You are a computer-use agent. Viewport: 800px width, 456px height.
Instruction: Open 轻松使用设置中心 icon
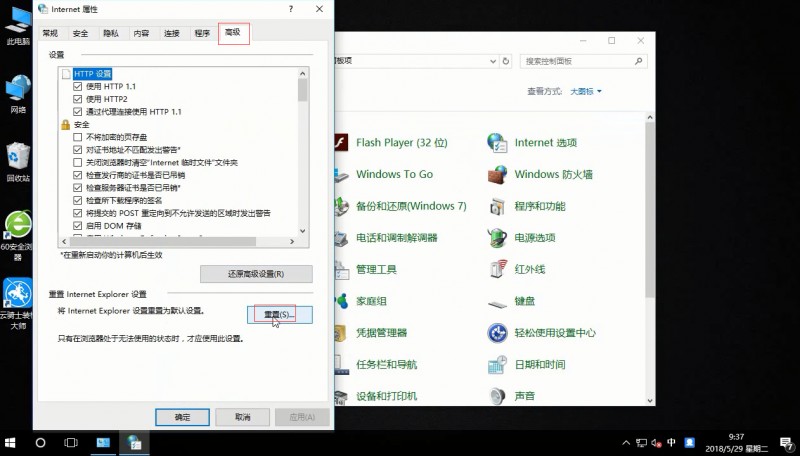click(497, 333)
